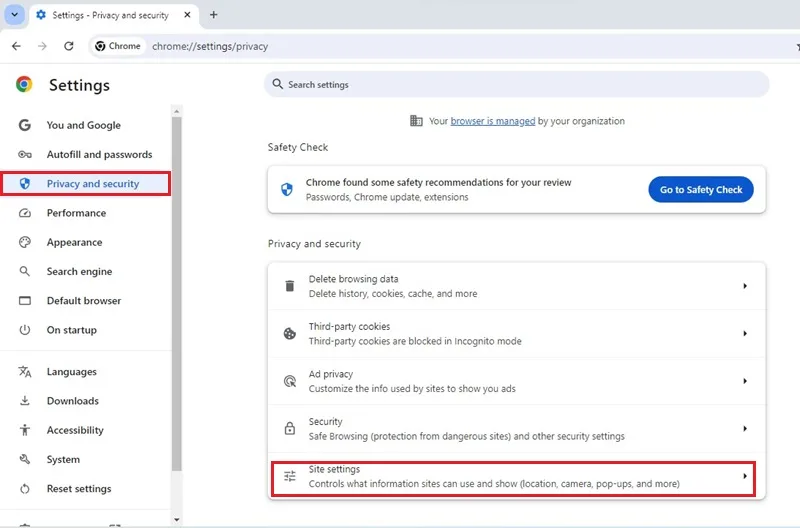Open the browser is managed link

[492, 121]
